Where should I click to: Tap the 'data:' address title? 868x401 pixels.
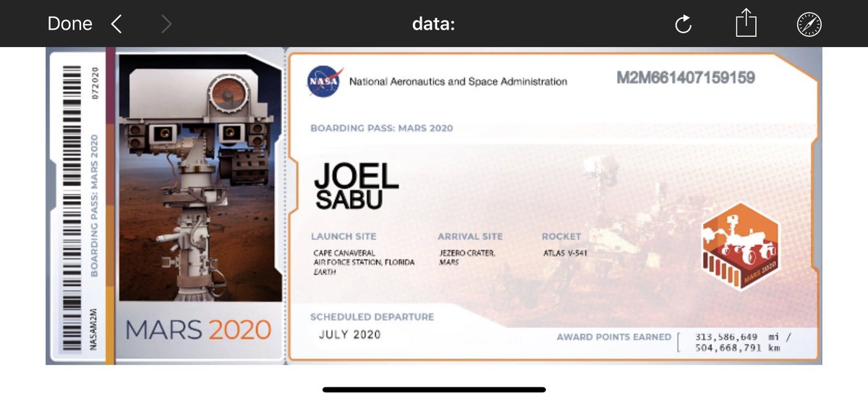click(433, 24)
